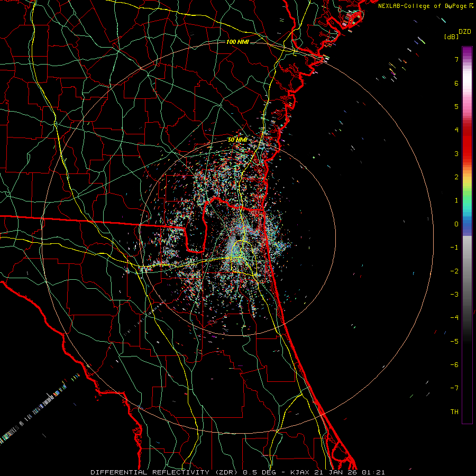Select the 3 value on color scale
Image resolution: width=476 pixels, height=476 pixels.
tap(456, 153)
